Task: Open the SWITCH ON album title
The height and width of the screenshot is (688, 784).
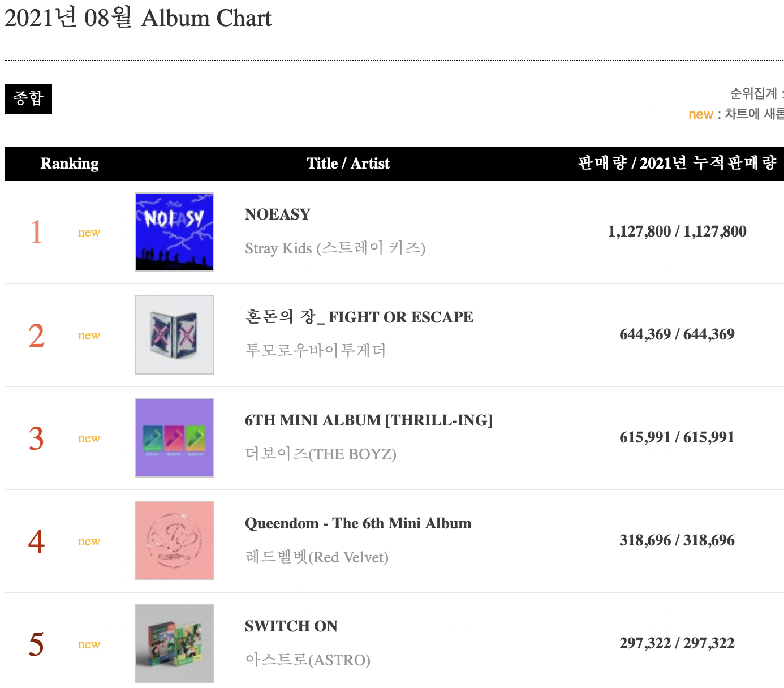Action: 291,626
